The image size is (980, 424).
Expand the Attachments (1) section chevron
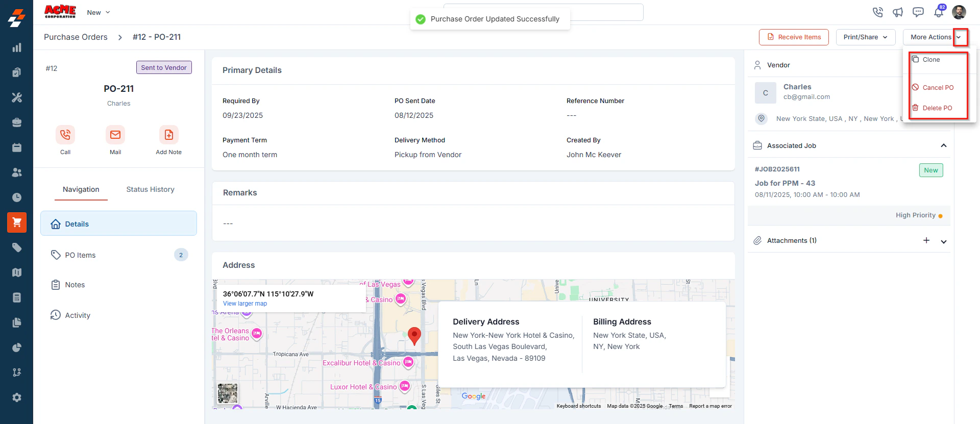tap(944, 241)
